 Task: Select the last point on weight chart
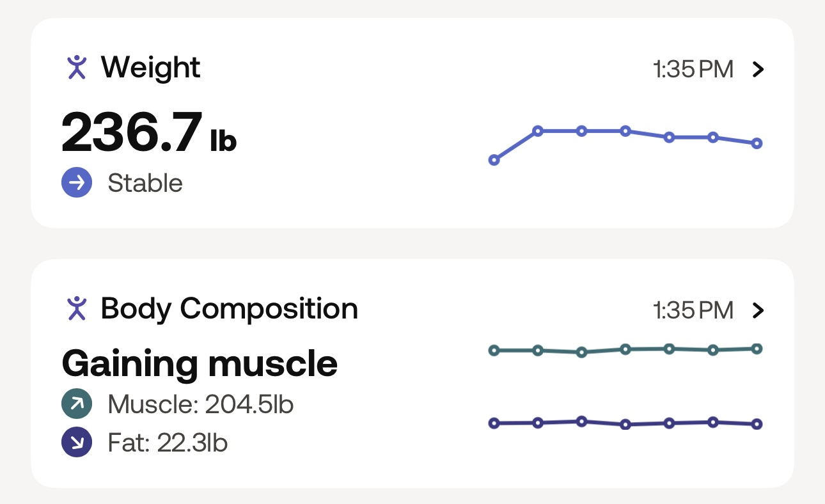pos(757,143)
